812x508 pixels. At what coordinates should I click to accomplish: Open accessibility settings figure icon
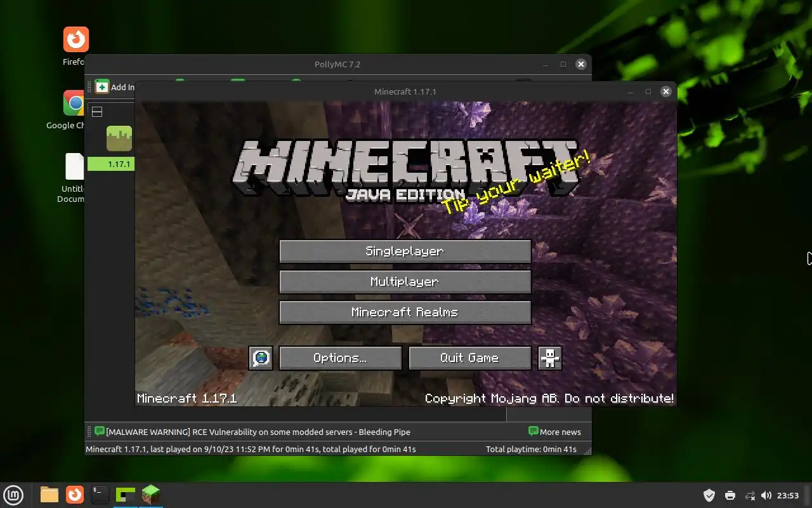[x=550, y=358]
